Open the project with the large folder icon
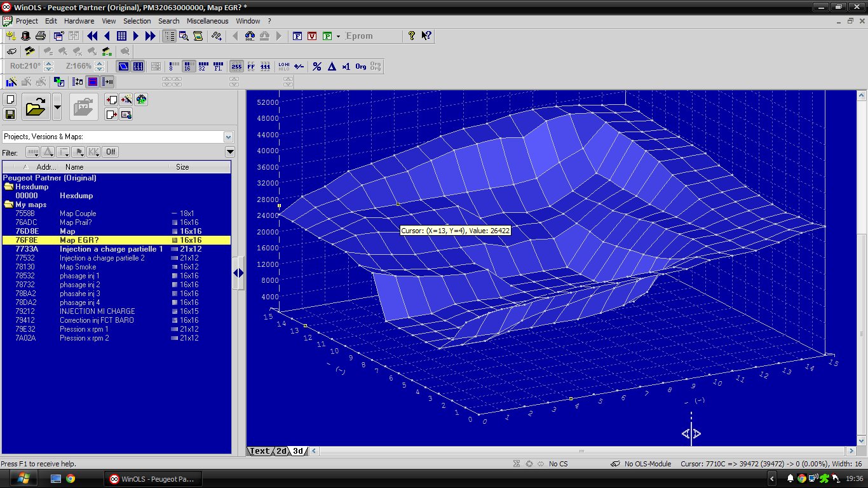 [36, 107]
